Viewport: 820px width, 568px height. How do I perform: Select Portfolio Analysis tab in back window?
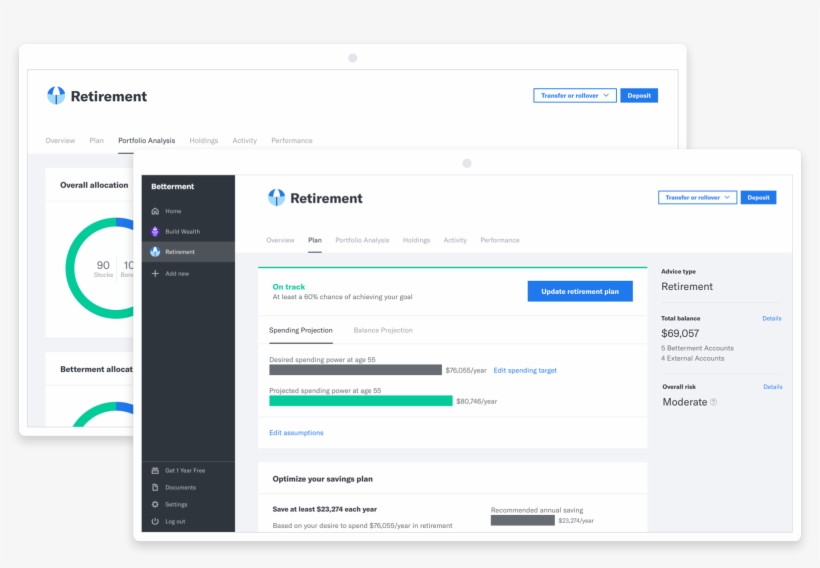(x=146, y=141)
